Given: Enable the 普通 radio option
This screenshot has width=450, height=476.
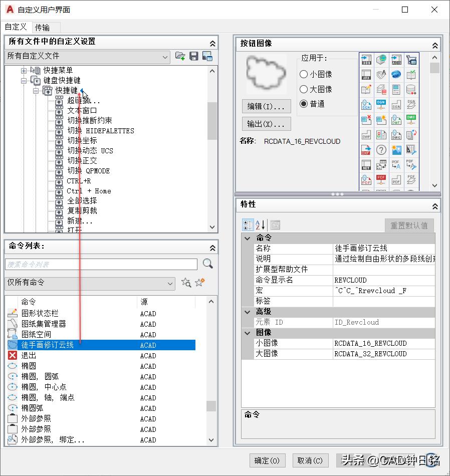Looking at the screenshot, I should (303, 103).
